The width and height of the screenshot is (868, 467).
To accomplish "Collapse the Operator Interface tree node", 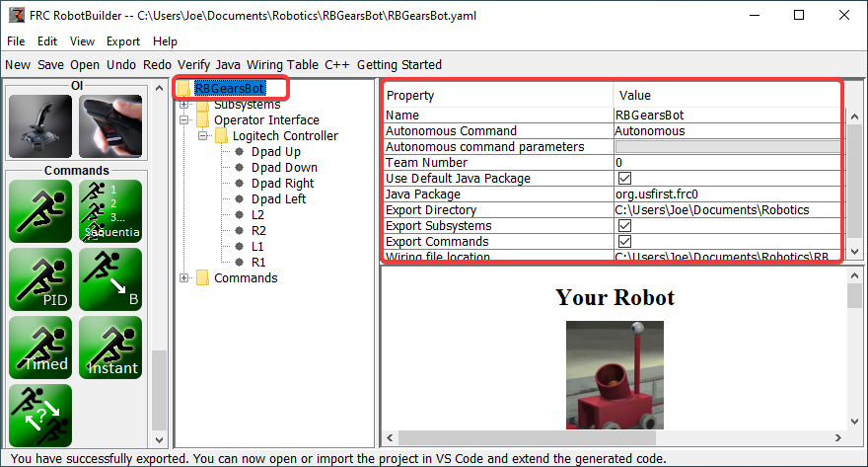I will click(x=184, y=119).
